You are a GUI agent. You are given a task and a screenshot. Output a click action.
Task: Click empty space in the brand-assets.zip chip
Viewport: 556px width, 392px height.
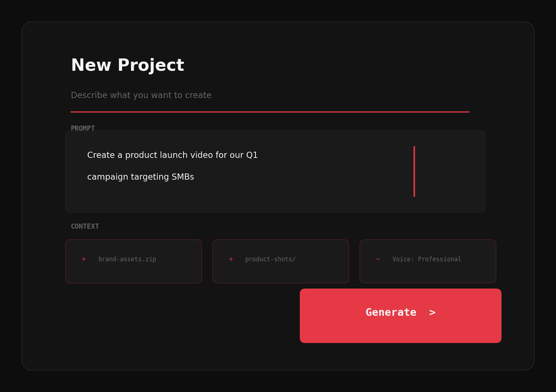tap(174, 274)
